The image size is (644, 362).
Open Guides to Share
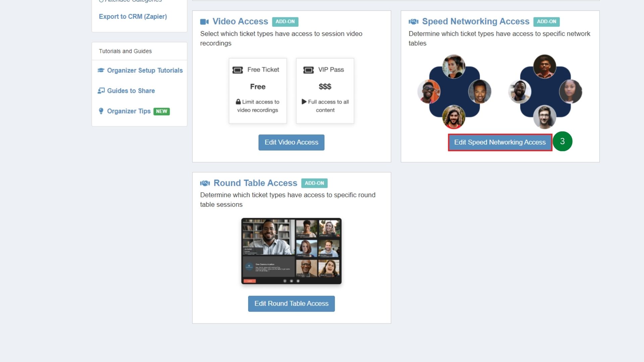(x=131, y=90)
